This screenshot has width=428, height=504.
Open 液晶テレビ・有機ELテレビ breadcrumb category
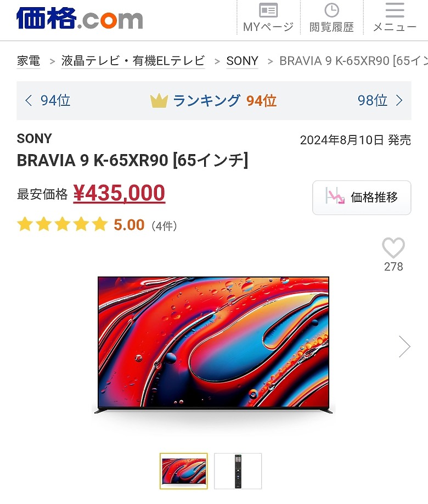click(133, 61)
